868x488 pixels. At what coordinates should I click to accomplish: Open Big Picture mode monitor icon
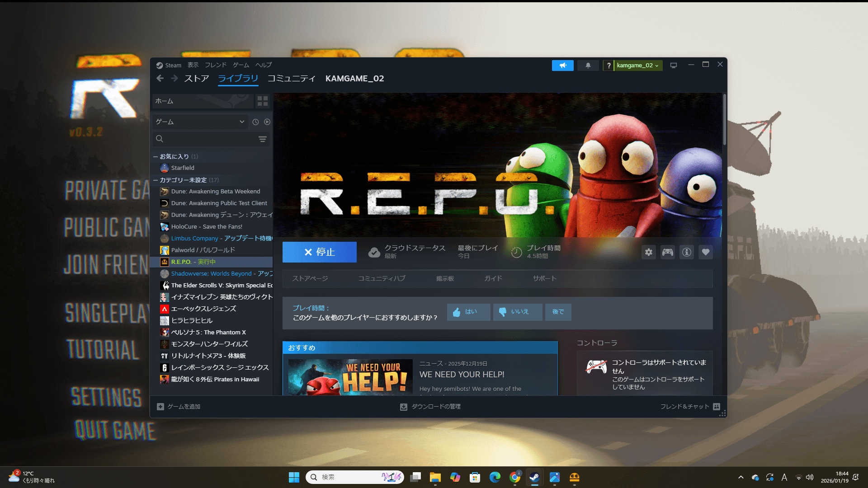(673, 66)
